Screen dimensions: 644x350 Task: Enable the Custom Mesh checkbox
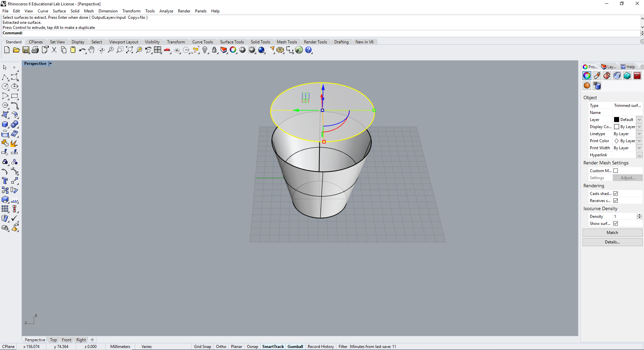point(615,171)
